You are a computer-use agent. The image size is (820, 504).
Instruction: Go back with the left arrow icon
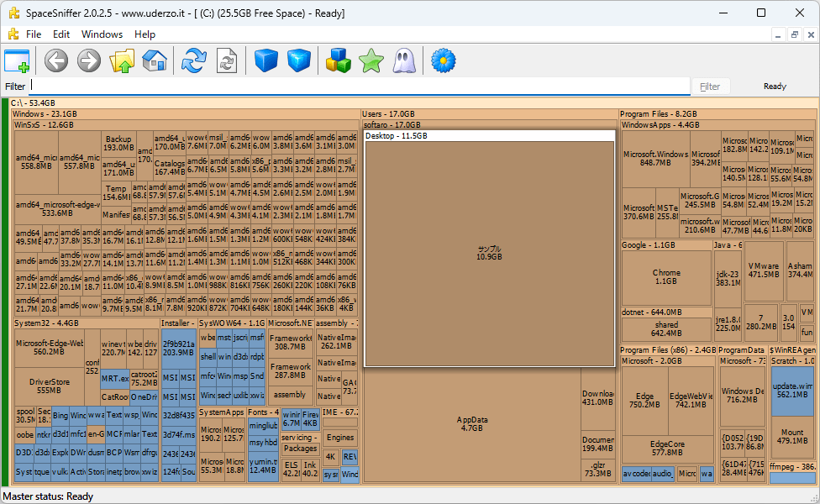click(x=56, y=60)
